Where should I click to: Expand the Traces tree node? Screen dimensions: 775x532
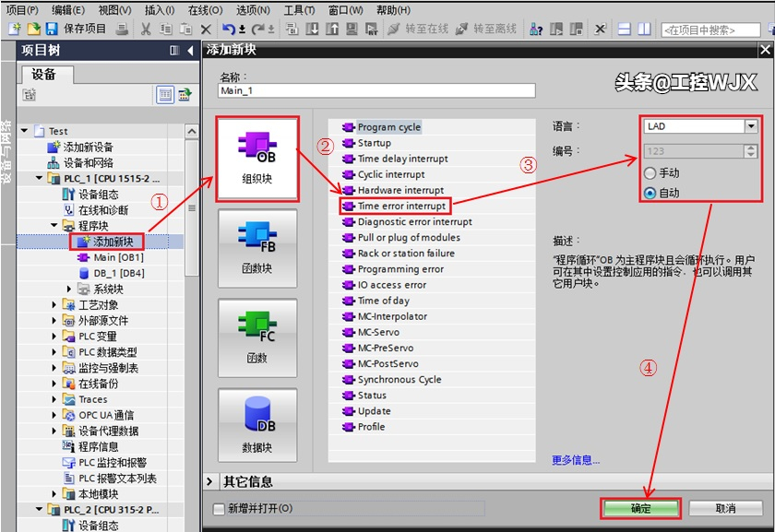[x=54, y=399]
